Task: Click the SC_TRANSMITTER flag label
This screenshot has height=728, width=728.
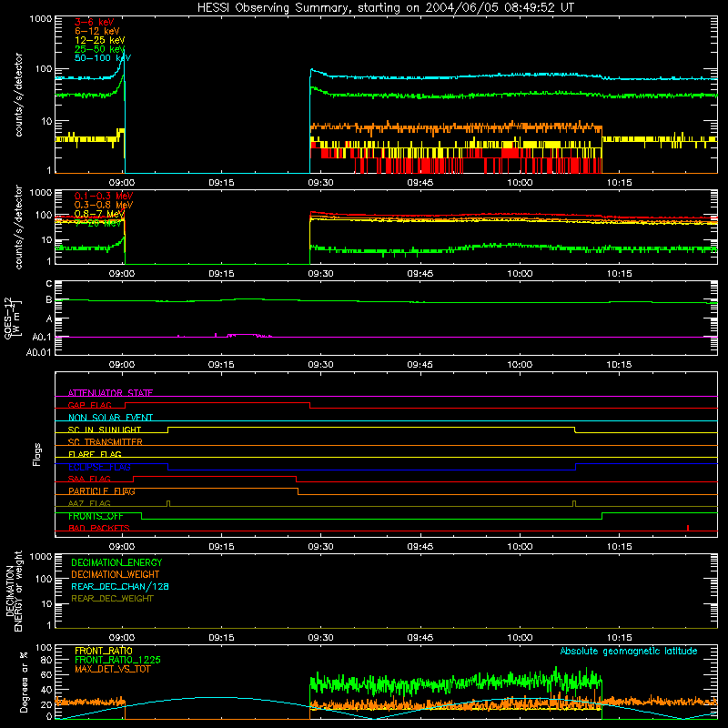Action: click(105, 442)
